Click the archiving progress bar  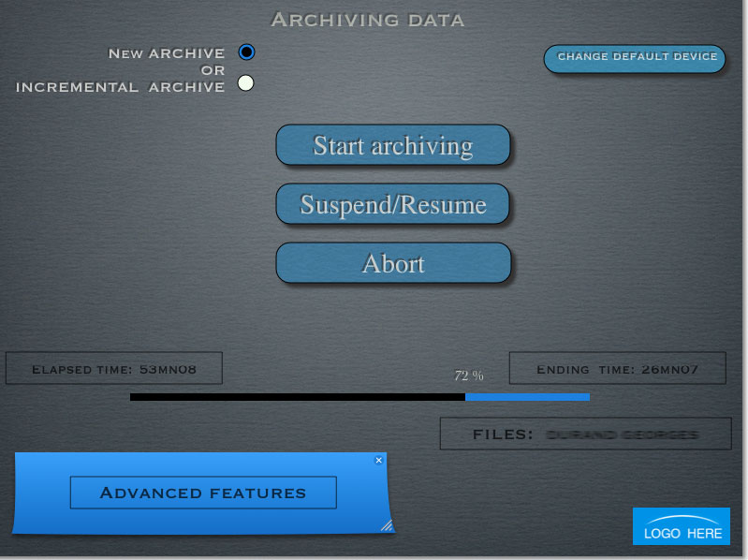click(x=359, y=397)
